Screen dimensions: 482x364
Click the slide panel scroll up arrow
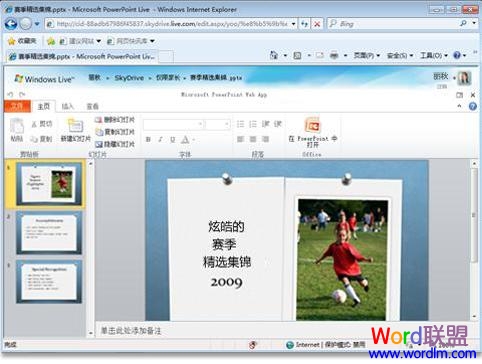click(x=90, y=164)
